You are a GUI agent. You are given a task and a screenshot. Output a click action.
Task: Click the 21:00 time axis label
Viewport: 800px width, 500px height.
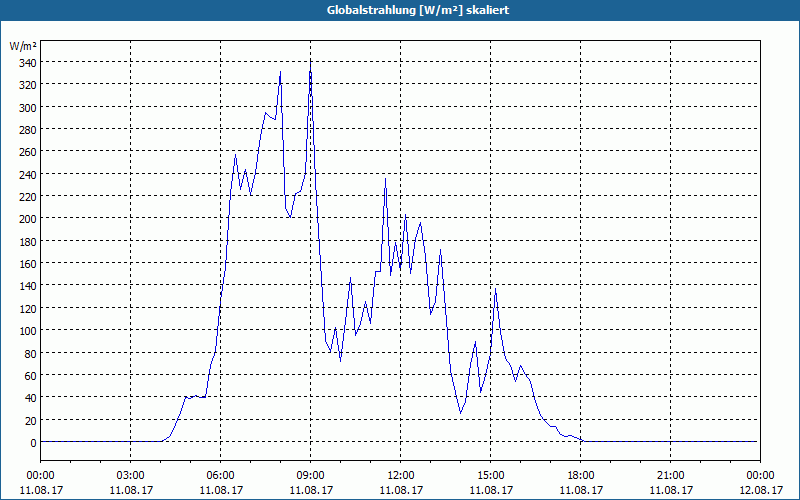click(670, 476)
